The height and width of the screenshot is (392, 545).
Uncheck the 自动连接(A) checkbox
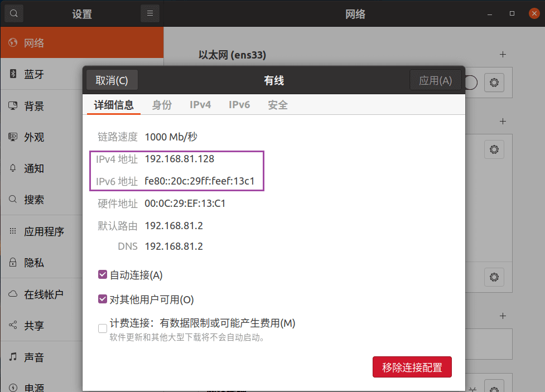tap(103, 275)
